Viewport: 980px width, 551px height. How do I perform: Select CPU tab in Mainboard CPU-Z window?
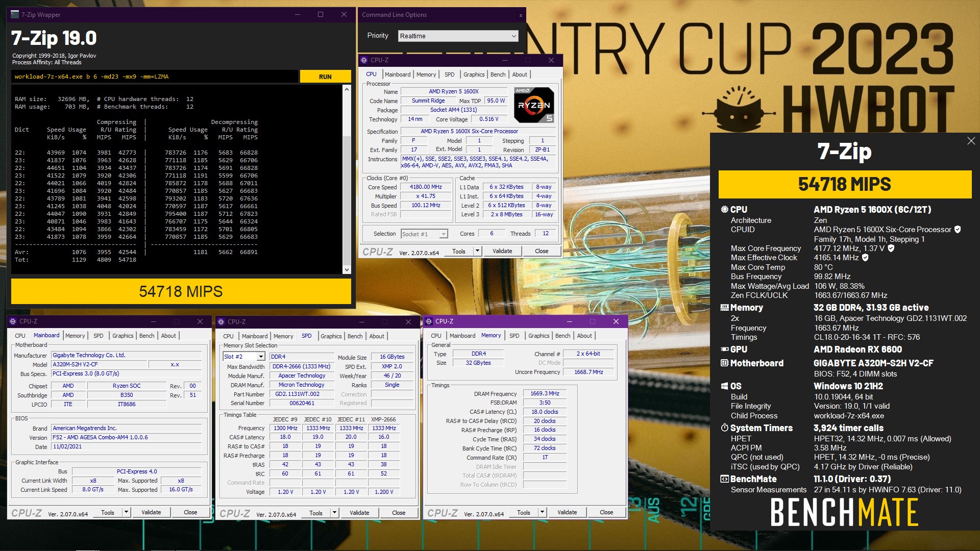[x=20, y=336]
